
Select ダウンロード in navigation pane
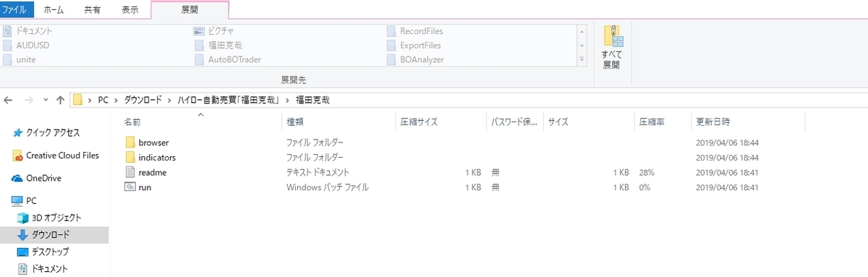click(54, 234)
